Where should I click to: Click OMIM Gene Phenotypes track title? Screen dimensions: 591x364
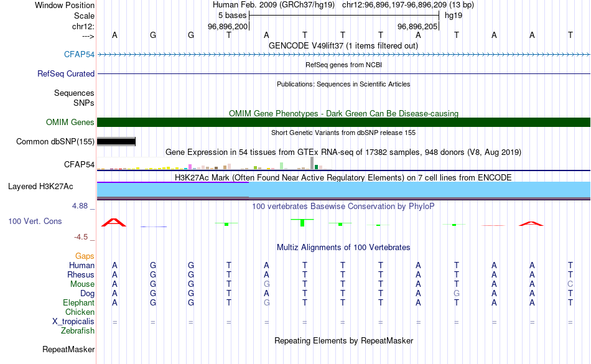click(x=344, y=113)
